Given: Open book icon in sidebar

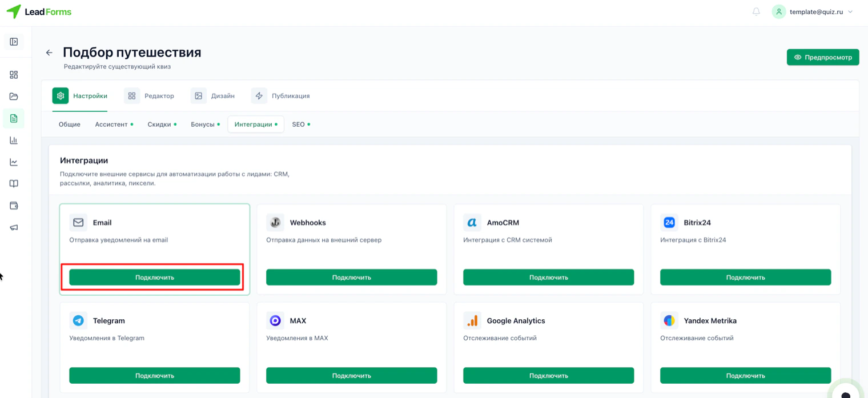Looking at the screenshot, I should [14, 184].
